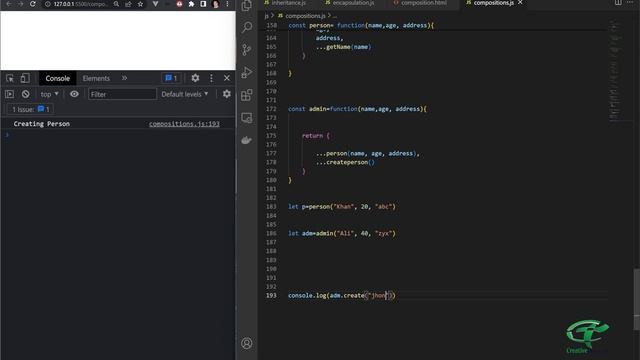Open the Run and Debug view
The width and height of the screenshot is (640, 360).
coord(247,72)
